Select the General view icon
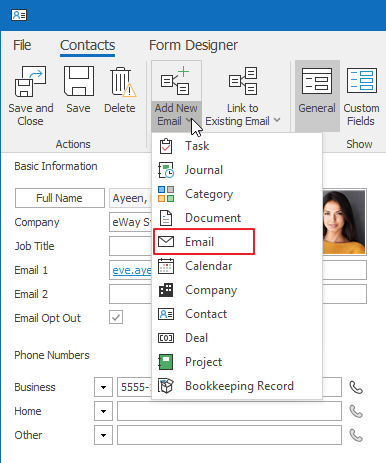386x463 pixels. tap(317, 81)
